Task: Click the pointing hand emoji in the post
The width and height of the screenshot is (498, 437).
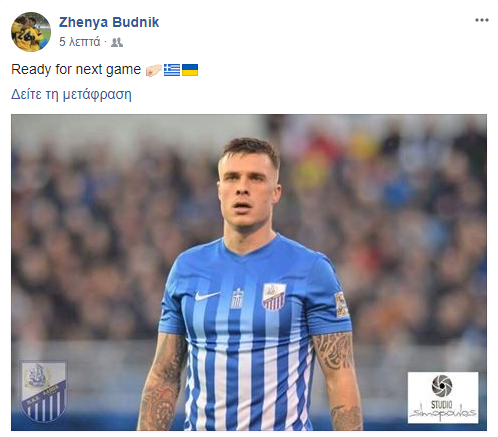Action: click(154, 70)
